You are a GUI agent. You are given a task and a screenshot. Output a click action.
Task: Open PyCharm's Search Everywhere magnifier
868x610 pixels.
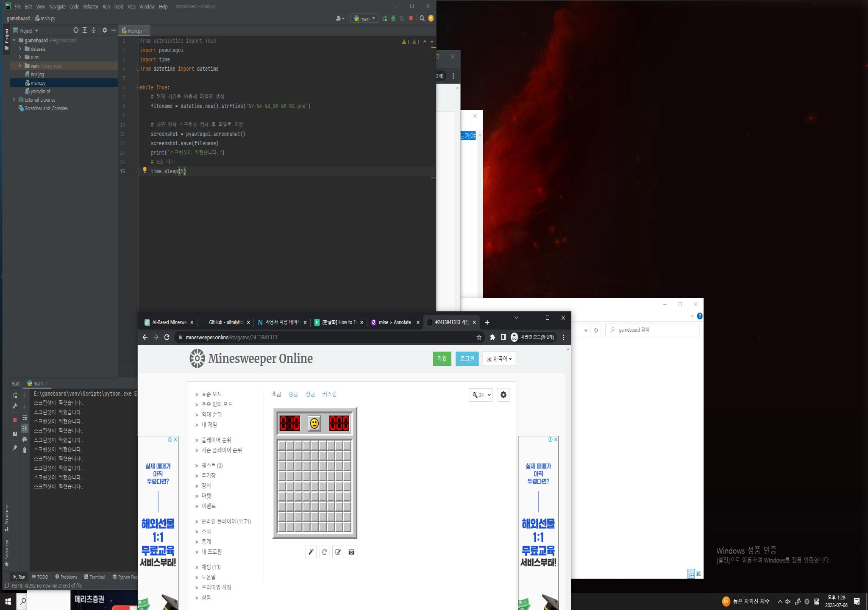(x=422, y=18)
